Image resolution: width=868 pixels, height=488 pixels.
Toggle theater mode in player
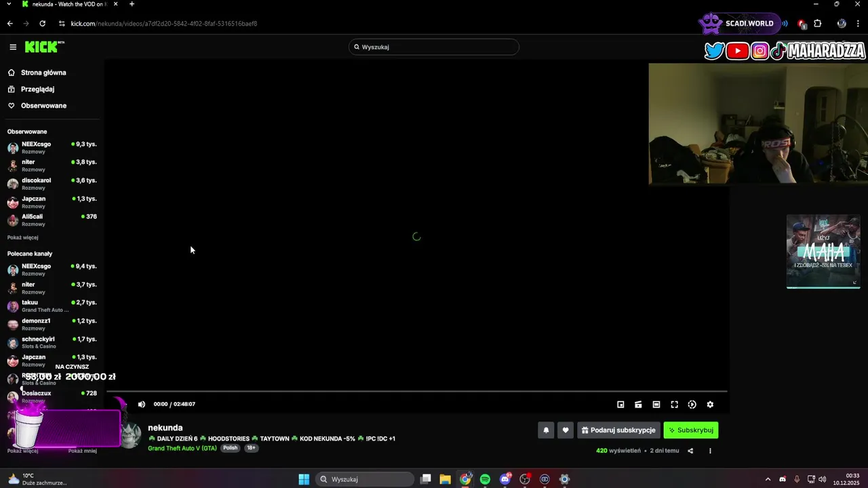tap(656, 405)
